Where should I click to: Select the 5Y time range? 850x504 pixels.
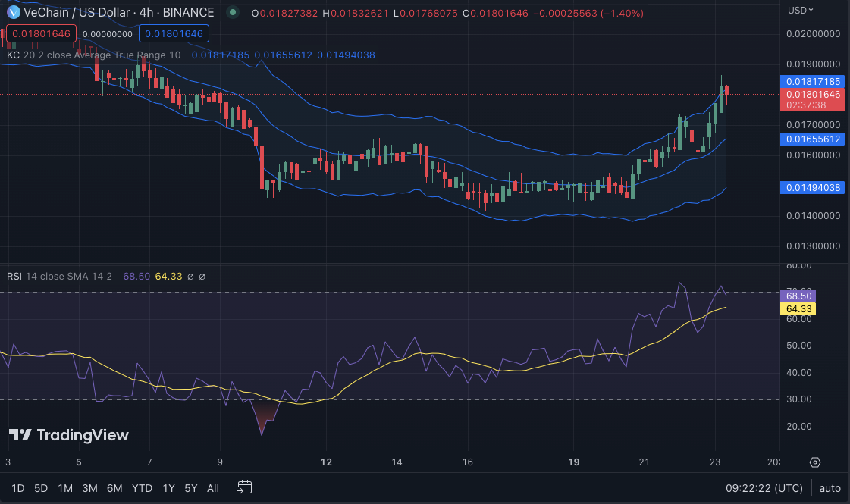191,488
